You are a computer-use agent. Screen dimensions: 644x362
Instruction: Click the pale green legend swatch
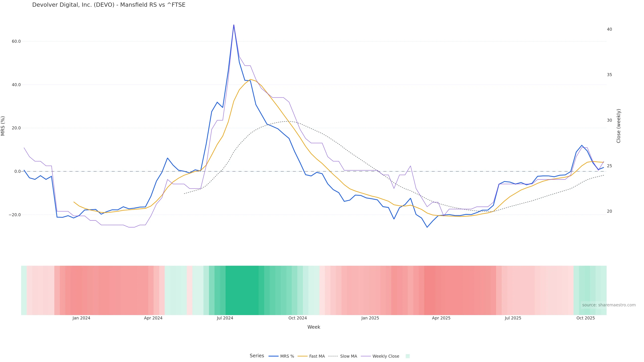pyautogui.click(x=408, y=356)
